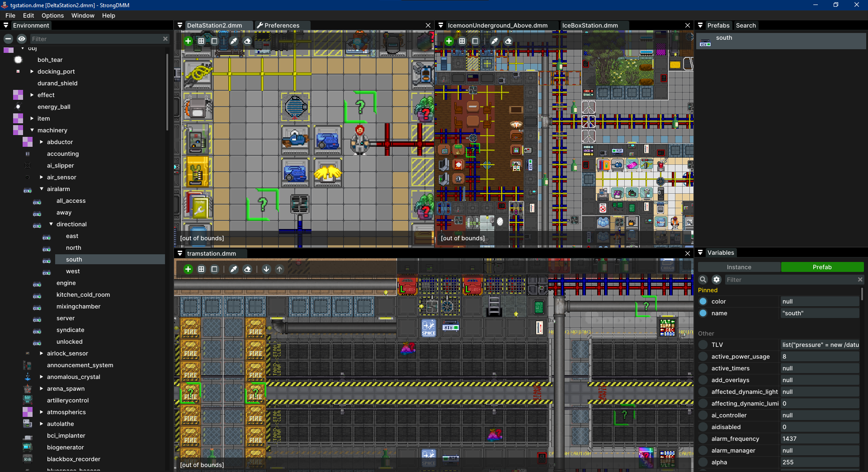Select the kitchen_cold_room airalarm
This screenshot has width=868, height=472.
pyautogui.click(x=83, y=294)
